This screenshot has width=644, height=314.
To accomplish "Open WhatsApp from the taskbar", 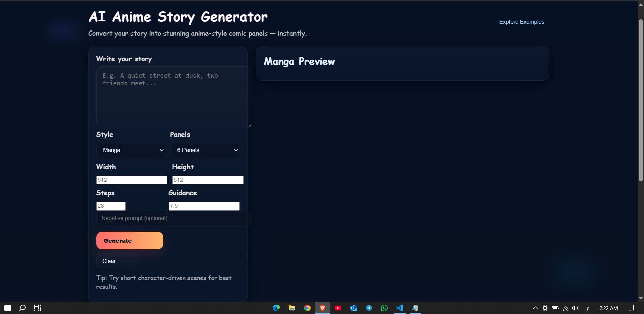I will tap(384, 308).
